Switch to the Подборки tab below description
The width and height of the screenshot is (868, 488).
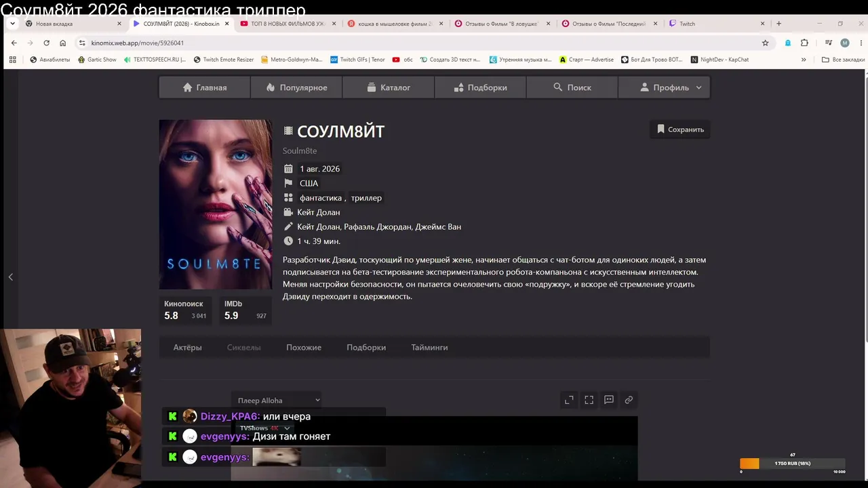[x=366, y=348]
